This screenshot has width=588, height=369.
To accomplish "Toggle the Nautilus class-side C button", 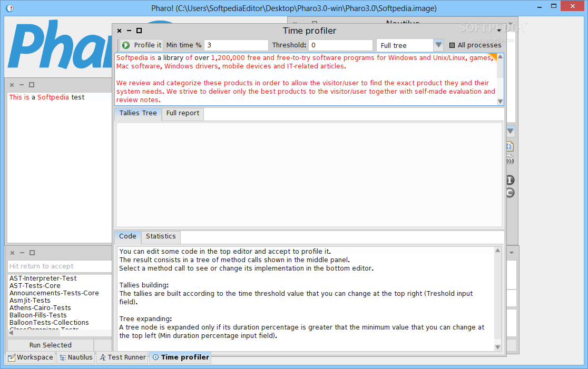I will pyautogui.click(x=510, y=193).
